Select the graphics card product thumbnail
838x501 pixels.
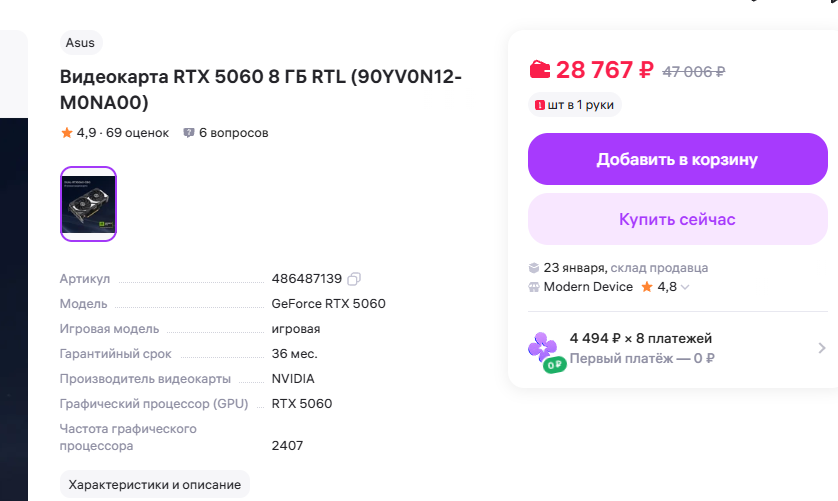[89, 204]
